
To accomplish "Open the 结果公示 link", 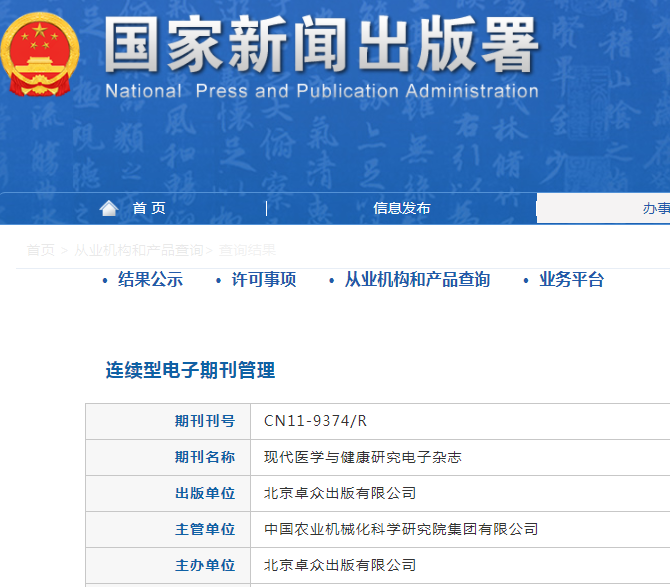I will click(150, 280).
